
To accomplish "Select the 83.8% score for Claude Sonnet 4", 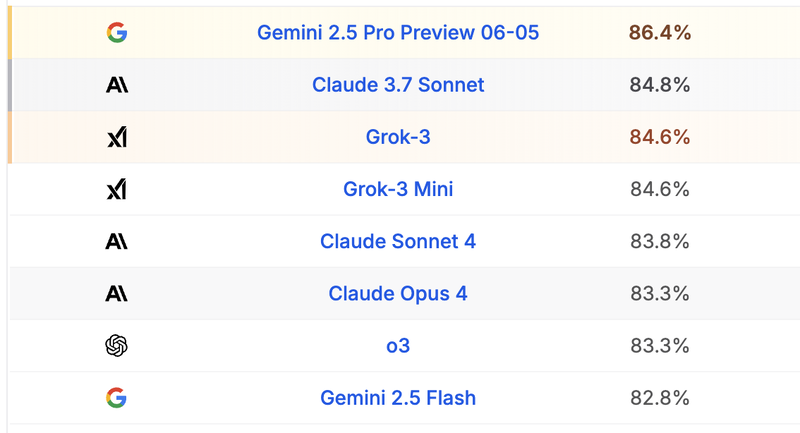I will tap(660, 241).
